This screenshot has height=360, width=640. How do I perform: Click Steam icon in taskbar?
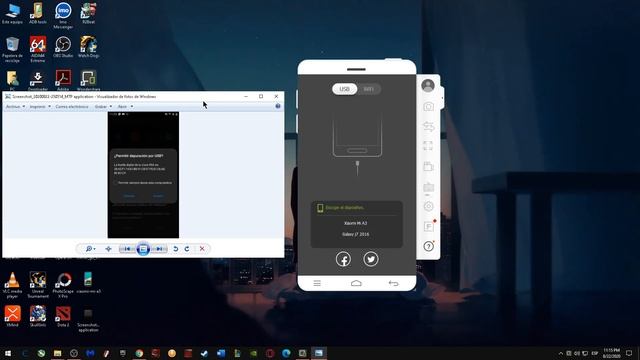(x=204, y=353)
